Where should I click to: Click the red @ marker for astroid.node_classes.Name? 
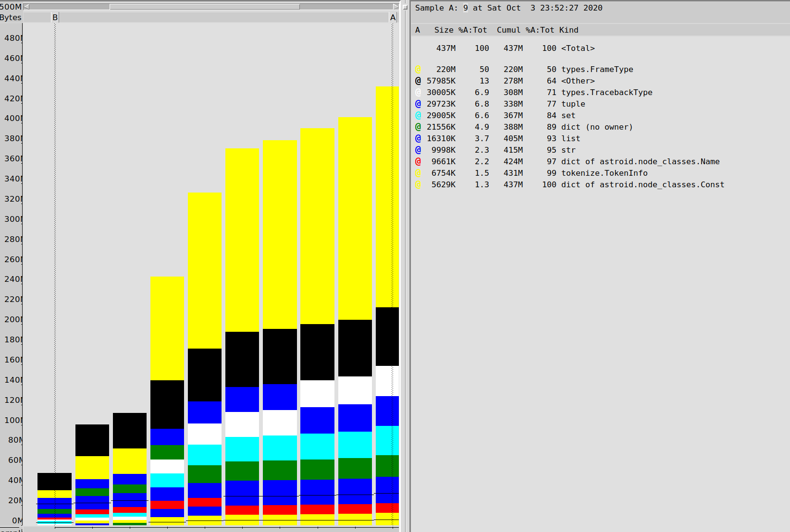point(418,162)
